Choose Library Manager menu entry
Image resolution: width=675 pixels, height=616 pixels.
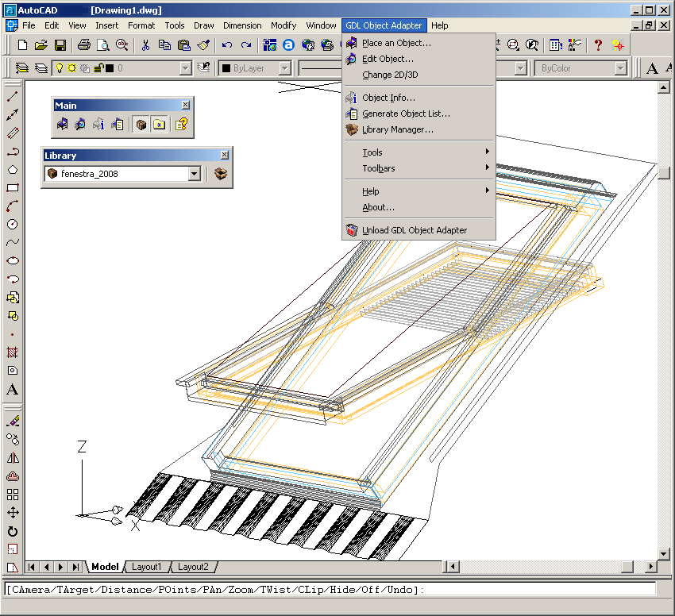(x=419, y=129)
